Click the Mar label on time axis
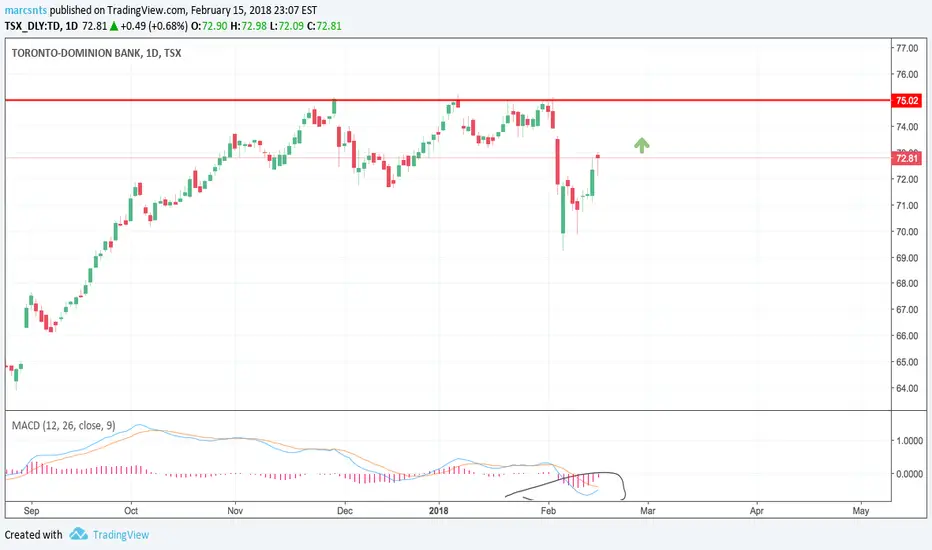This screenshot has height=550, width=932. pyautogui.click(x=647, y=511)
